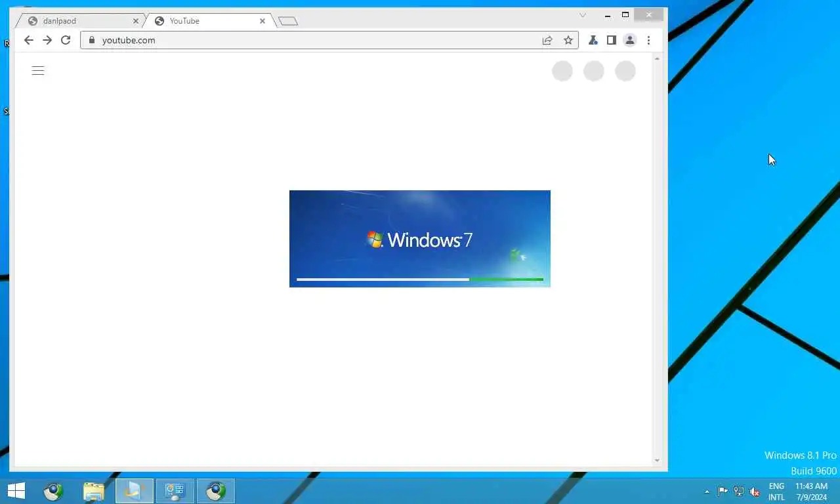Share this page via share icon
Image resolution: width=840 pixels, height=504 pixels.
(547, 40)
